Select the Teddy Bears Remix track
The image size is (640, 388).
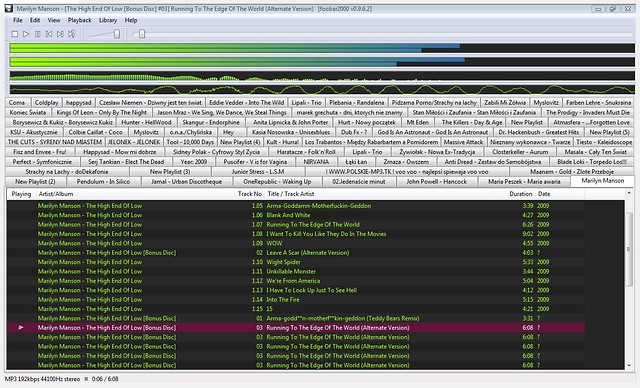[x=296, y=318]
